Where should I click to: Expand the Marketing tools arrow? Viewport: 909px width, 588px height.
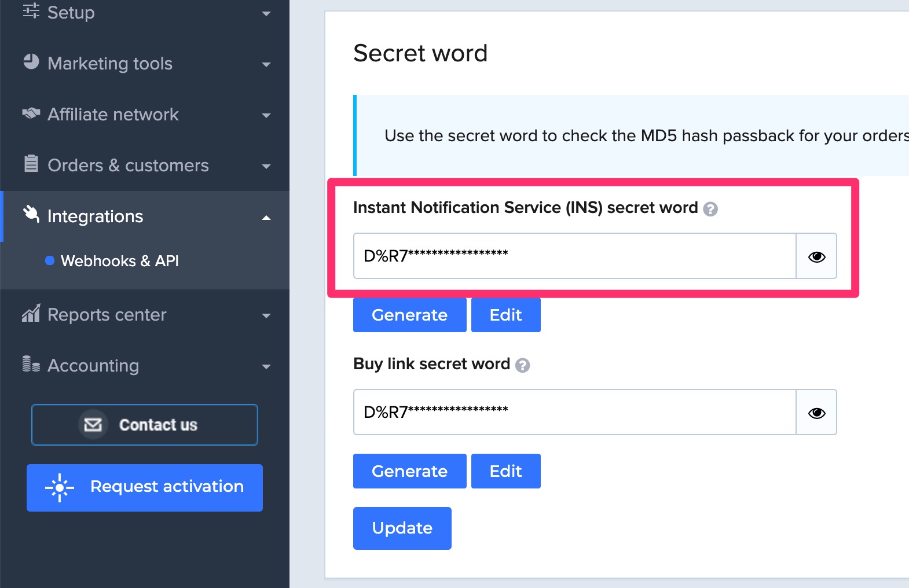pos(266,64)
